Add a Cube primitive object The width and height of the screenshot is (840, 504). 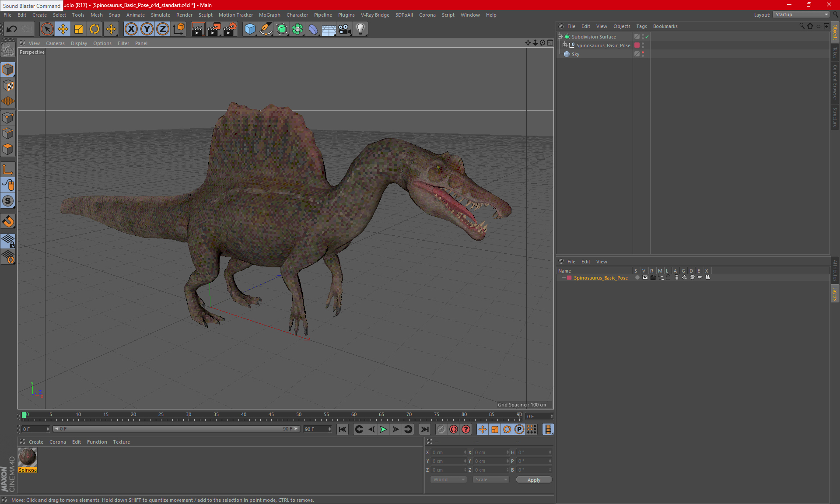[250, 29]
